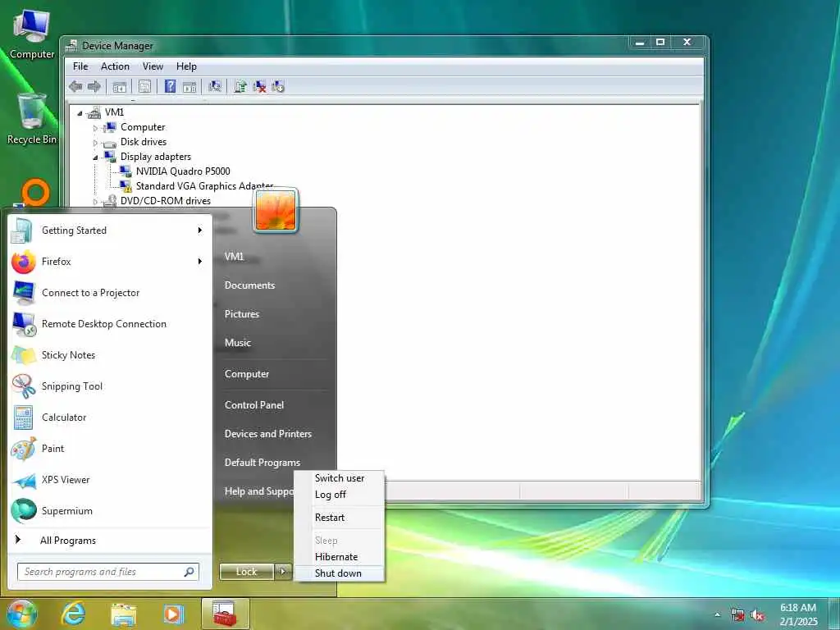Collapse the Display adapters category
Image resolution: width=840 pixels, height=630 pixels.
tap(95, 157)
